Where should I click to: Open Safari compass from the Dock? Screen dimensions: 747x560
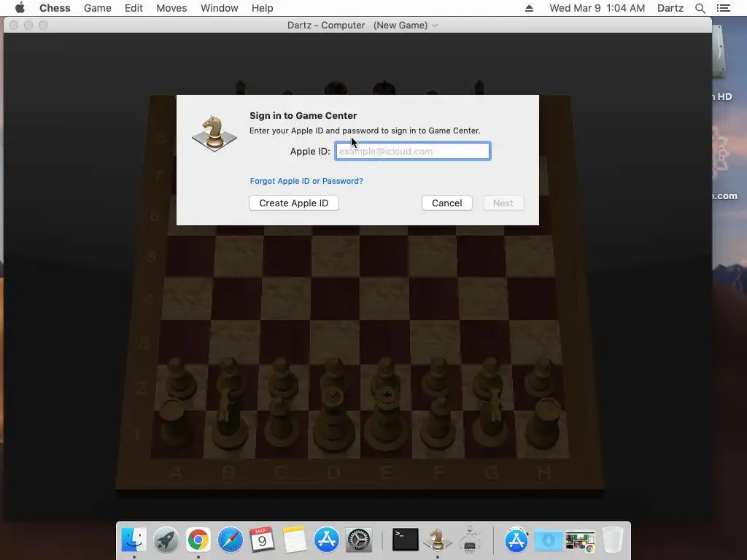pyautogui.click(x=230, y=540)
